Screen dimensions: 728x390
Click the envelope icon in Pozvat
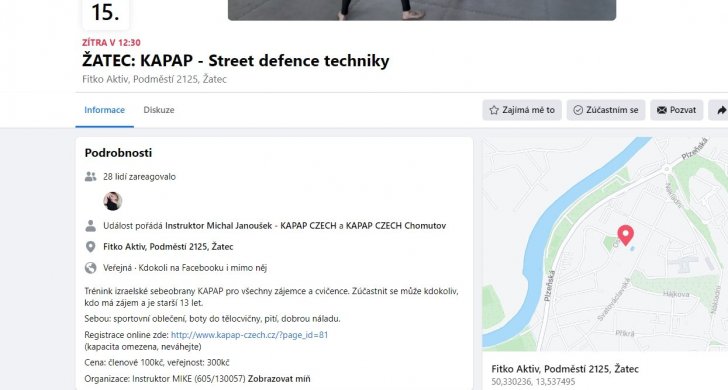pyautogui.click(x=662, y=110)
